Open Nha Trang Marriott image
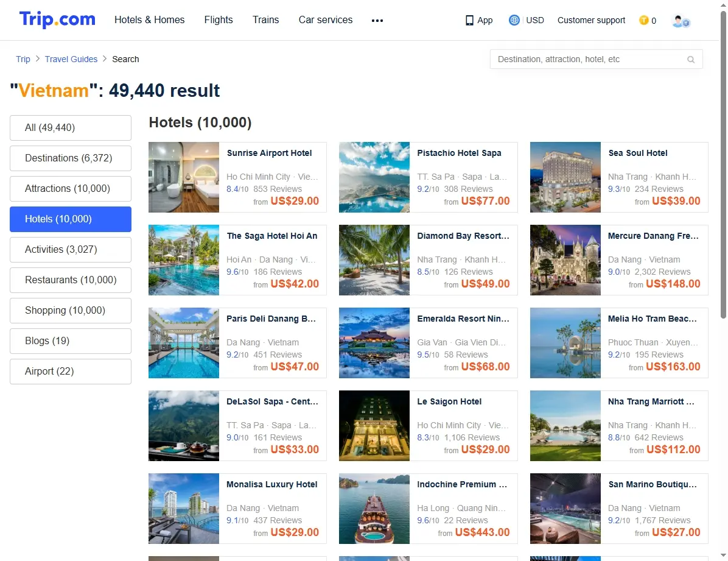 pyautogui.click(x=565, y=426)
